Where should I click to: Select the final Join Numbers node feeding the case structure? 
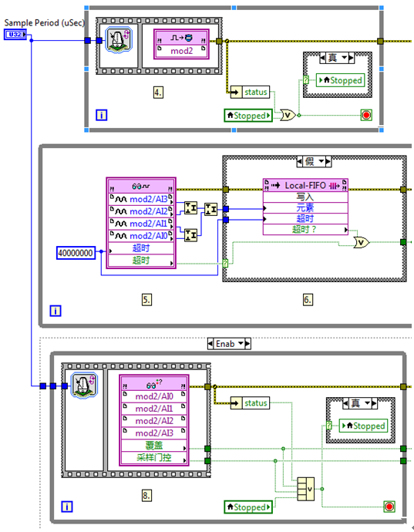(210, 209)
